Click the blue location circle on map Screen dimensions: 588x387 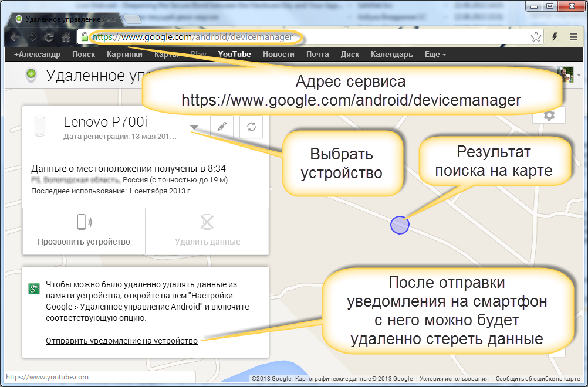tap(399, 225)
